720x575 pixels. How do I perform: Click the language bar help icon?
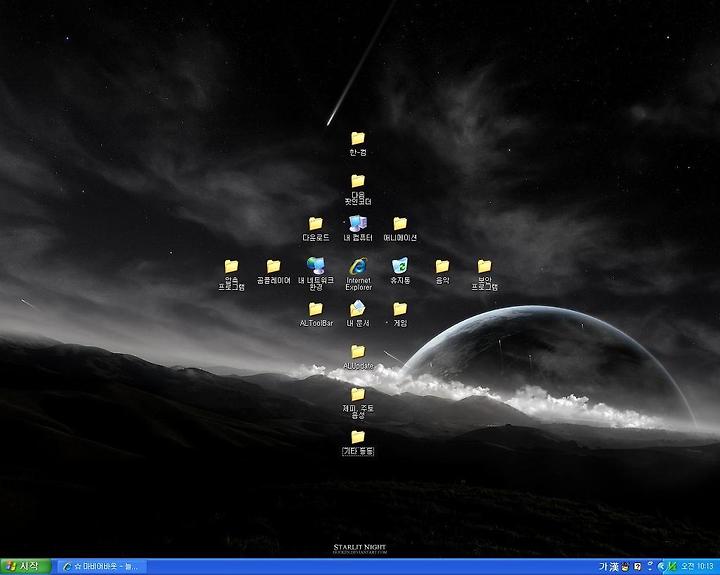637,567
